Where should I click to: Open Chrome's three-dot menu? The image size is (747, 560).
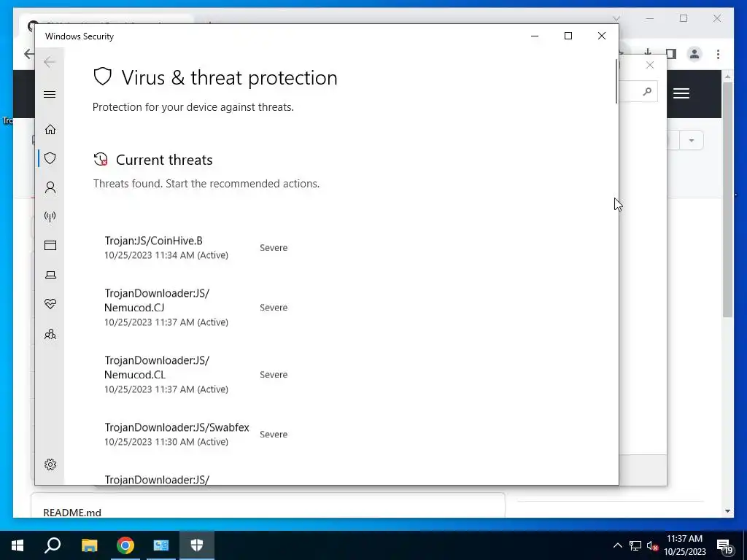coord(718,54)
